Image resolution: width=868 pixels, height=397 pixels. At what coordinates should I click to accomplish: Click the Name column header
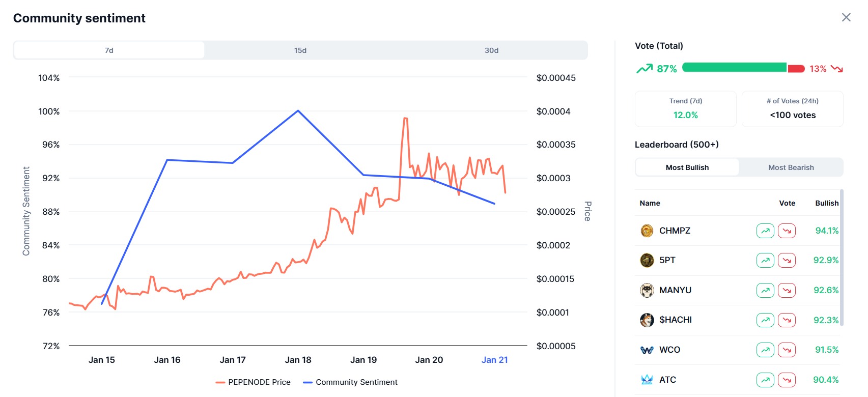coord(650,203)
